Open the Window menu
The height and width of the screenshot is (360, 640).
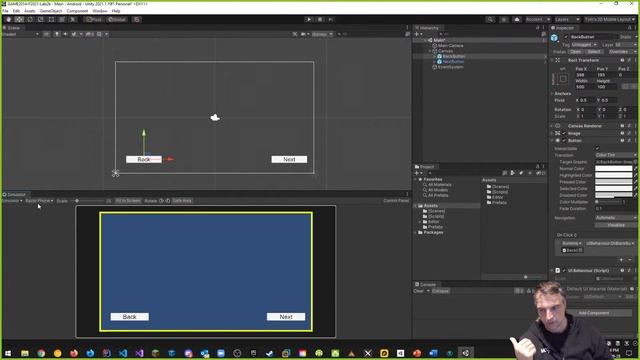tap(100, 11)
